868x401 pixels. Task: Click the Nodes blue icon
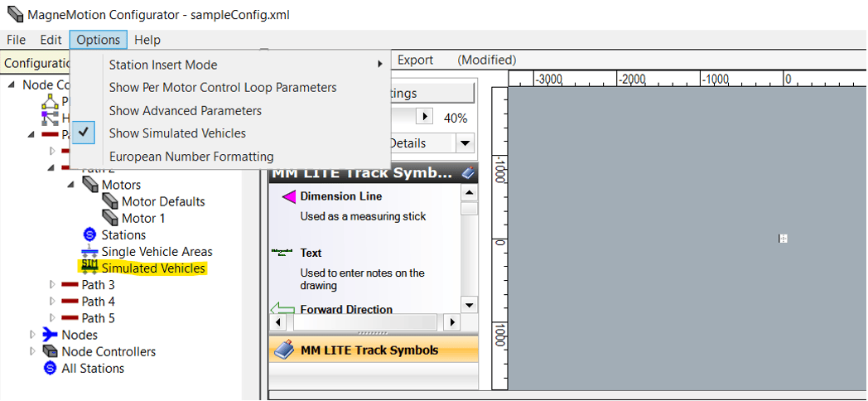click(51, 335)
